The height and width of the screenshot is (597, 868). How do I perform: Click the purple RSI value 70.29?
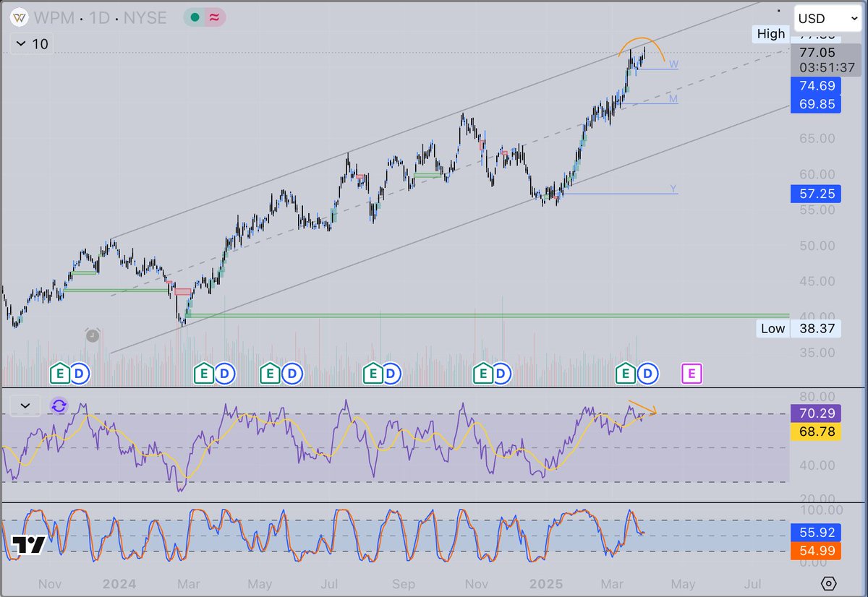(817, 414)
